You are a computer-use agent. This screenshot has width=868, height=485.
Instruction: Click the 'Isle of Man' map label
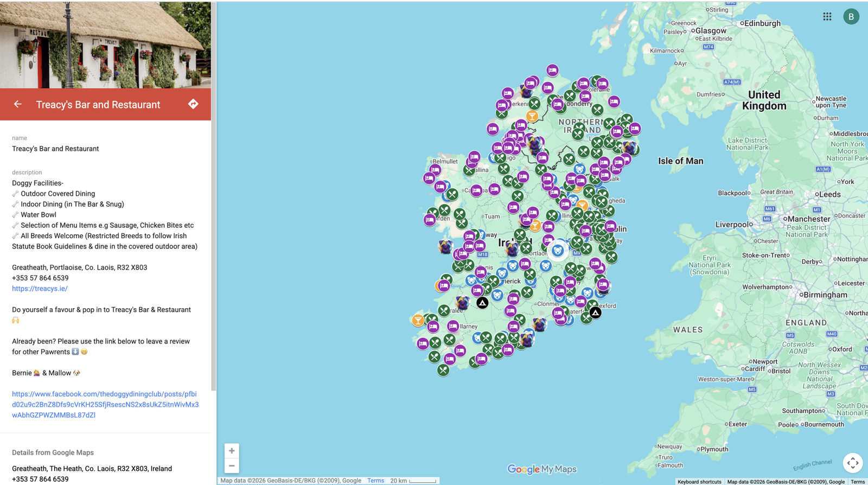pos(680,161)
